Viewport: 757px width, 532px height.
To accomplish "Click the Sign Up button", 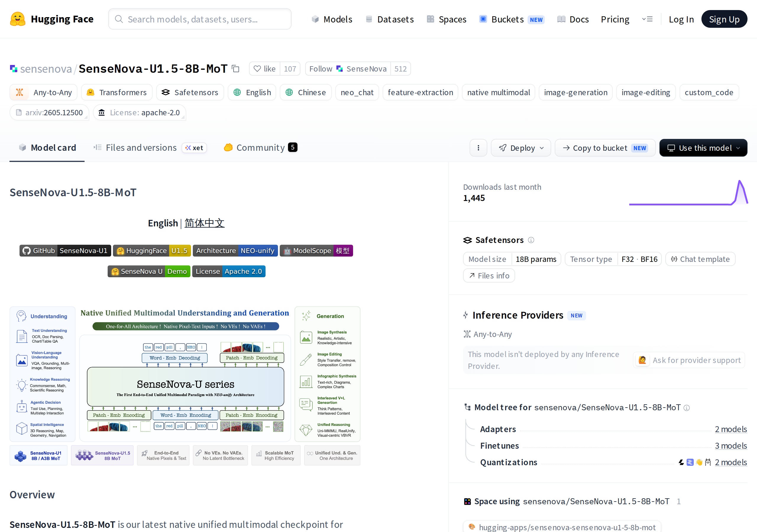I will coord(724,19).
